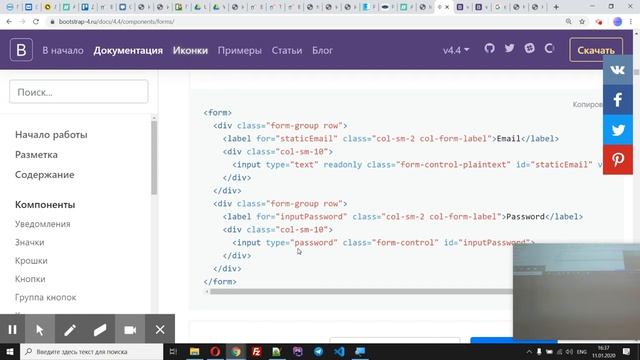This screenshot has width=640, height=360.
Task: Click the Скачать download button
Action: click(x=596, y=50)
